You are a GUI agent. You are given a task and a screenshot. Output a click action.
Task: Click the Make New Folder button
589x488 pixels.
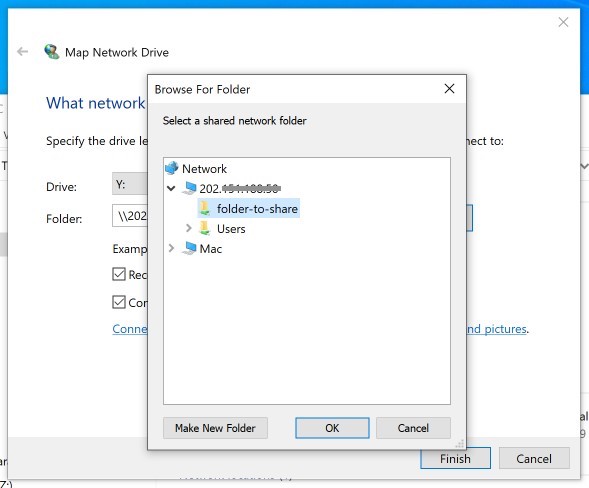(215, 428)
